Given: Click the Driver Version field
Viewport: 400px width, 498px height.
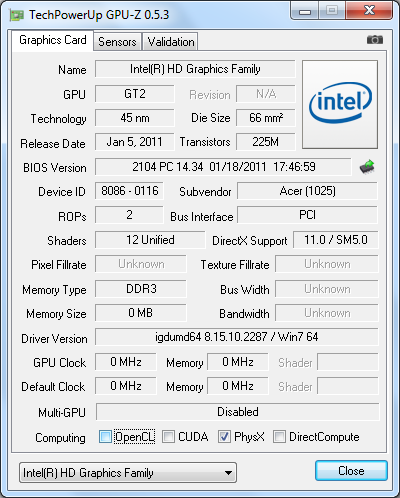Looking at the screenshot, I should (x=237, y=337).
